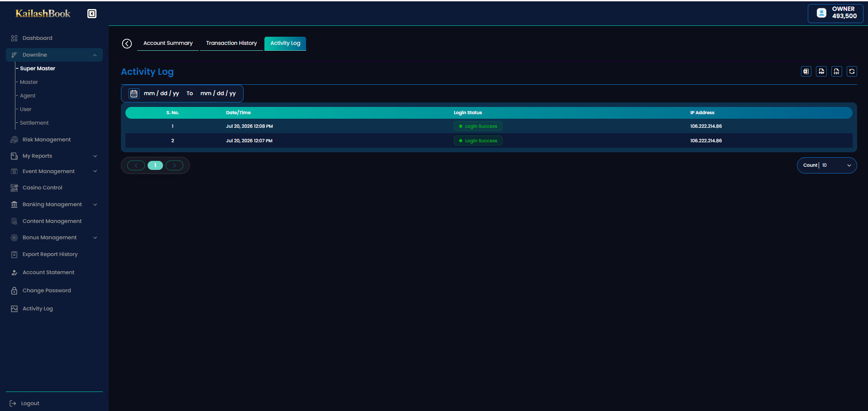Export the log as PDF
The image size is (868, 411).
[x=821, y=71]
